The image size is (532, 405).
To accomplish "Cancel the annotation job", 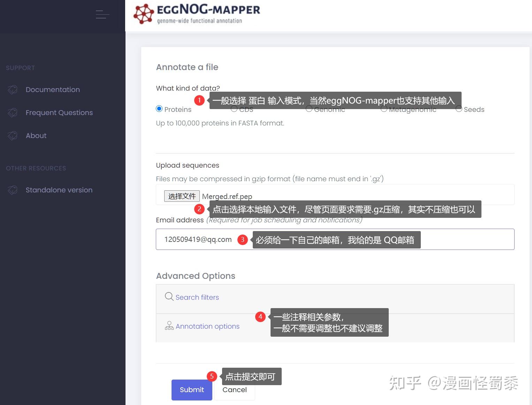I will coord(234,390).
